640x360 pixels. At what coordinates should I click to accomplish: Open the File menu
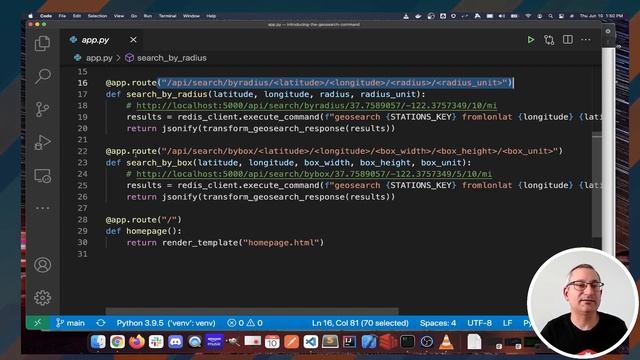pyautogui.click(x=62, y=16)
